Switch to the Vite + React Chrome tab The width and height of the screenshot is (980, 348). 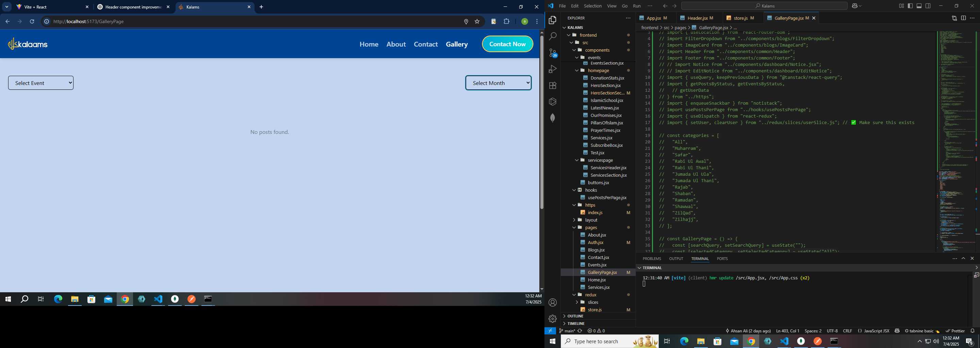click(x=52, y=7)
